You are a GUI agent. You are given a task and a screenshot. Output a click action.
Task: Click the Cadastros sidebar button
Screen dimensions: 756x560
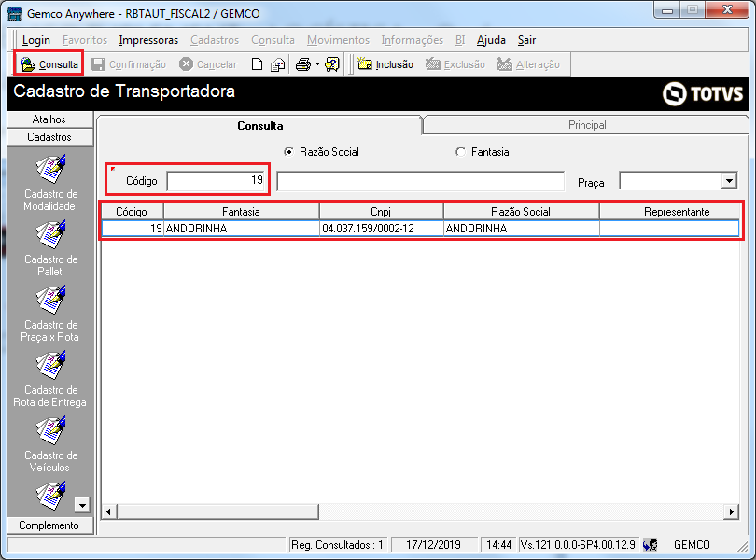(x=49, y=137)
